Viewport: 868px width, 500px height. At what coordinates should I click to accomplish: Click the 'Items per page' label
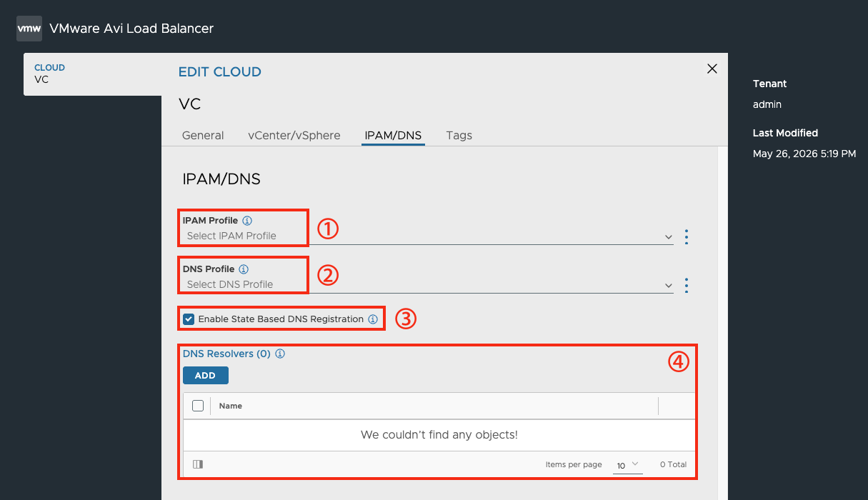[574, 464]
